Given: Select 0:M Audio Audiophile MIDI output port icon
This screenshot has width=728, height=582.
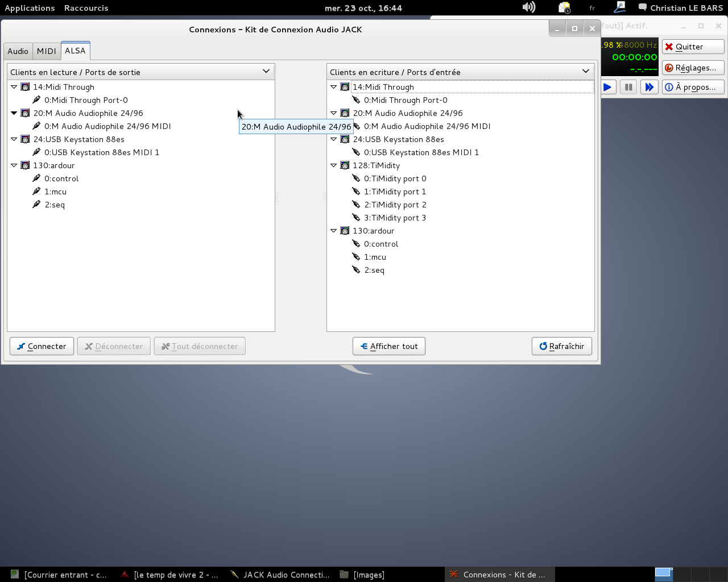Looking at the screenshot, I should pyautogui.click(x=36, y=126).
